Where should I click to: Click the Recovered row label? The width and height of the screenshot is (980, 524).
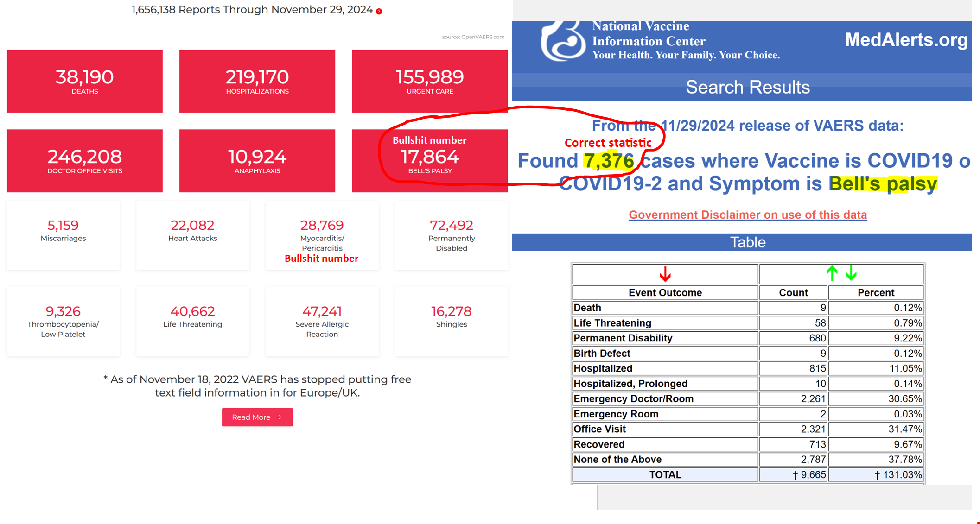pyautogui.click(x=599, y=444)
